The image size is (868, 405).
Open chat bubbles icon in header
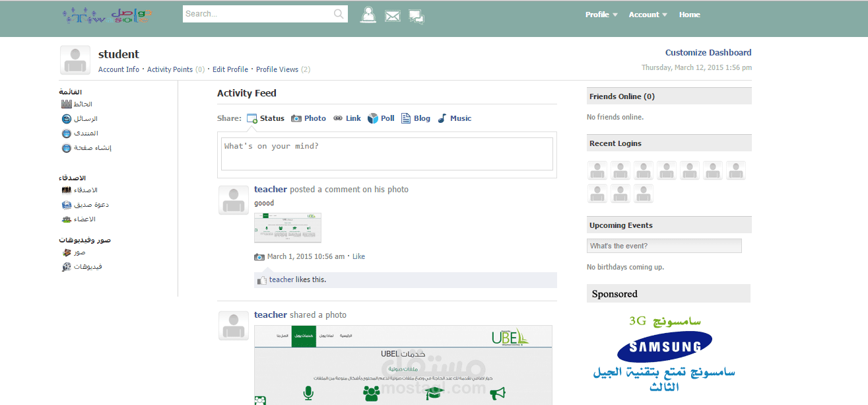tap(417, 17)
